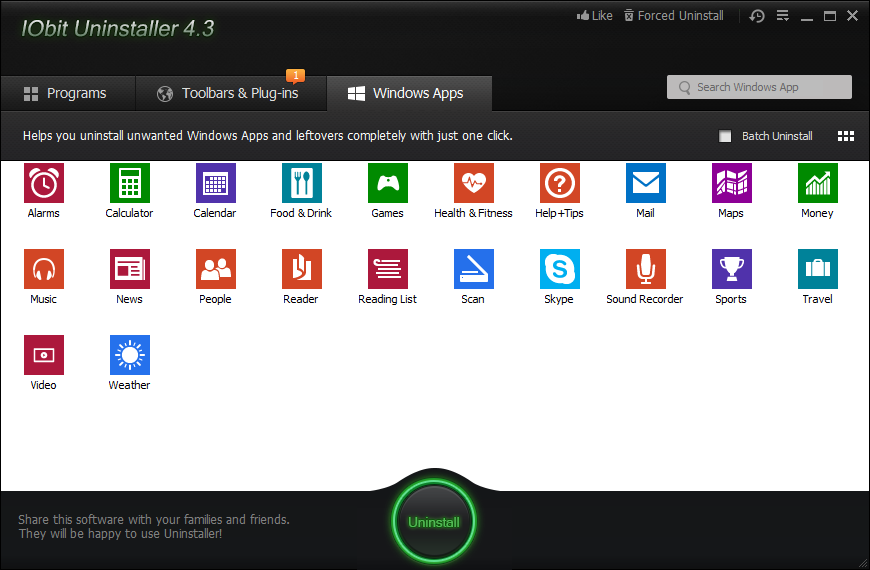Open the history/restore clock icon
Image resolution: width=870 pixels, height=570 pixels.
click(x=757, y=16)
